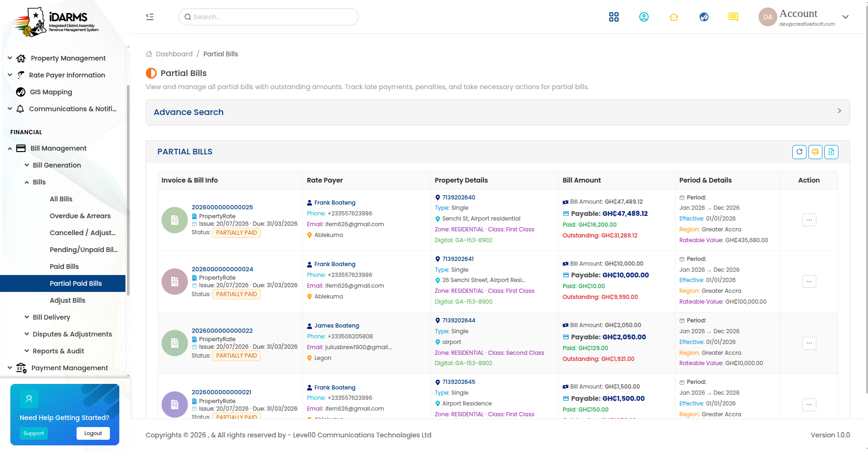Click the Dashboard breadcrumb link
This screenshot has width=868, height=451.
point(174,54)
